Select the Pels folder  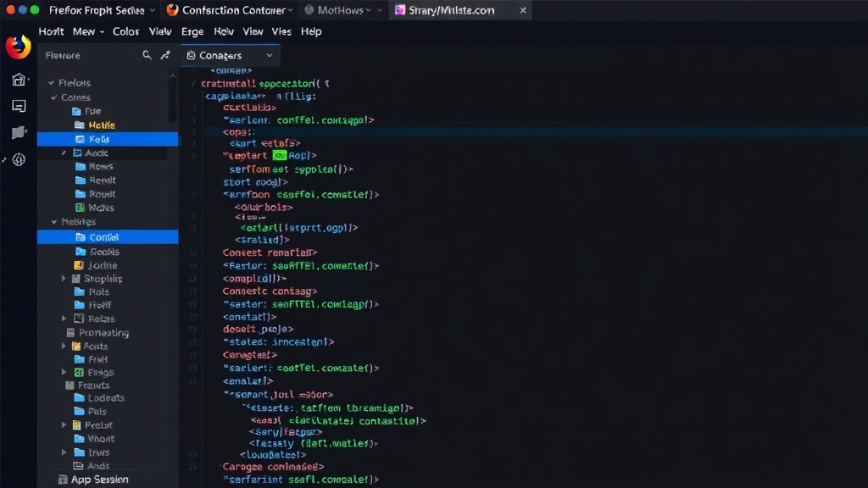click(x=90, y=412)
